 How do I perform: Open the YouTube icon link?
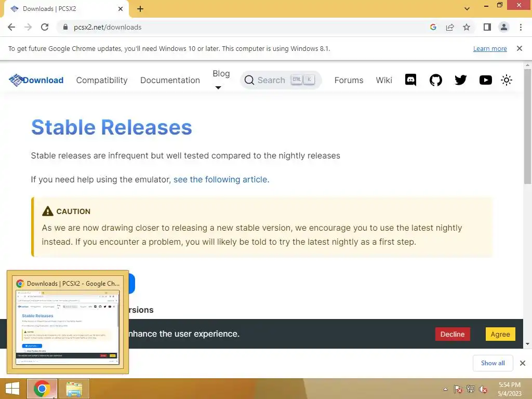coord(486,80)
